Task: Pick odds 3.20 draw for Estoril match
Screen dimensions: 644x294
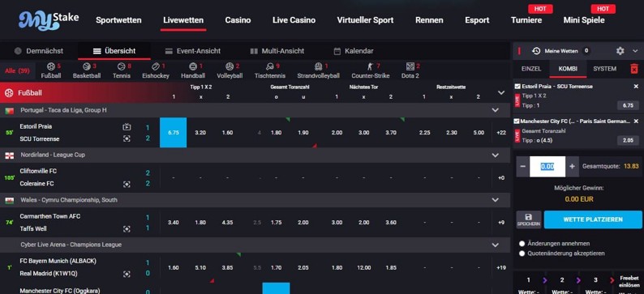Action: [200, 133]
